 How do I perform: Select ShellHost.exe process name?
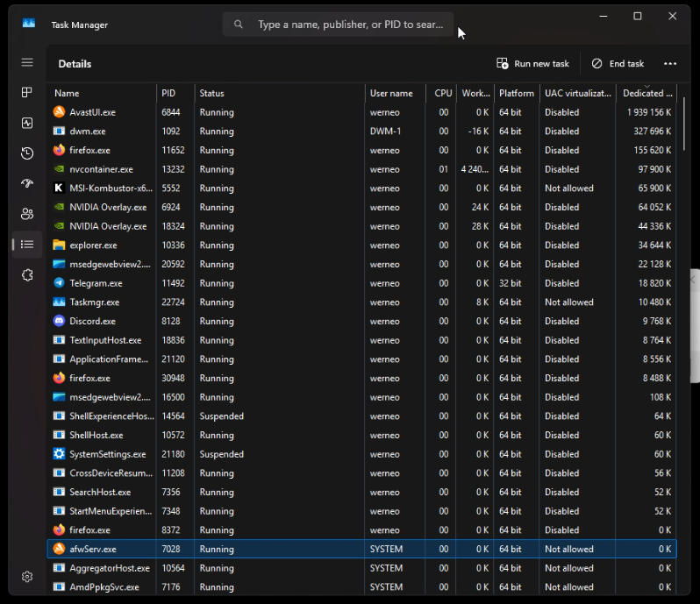pyautogui.click(x=96, y=435)
